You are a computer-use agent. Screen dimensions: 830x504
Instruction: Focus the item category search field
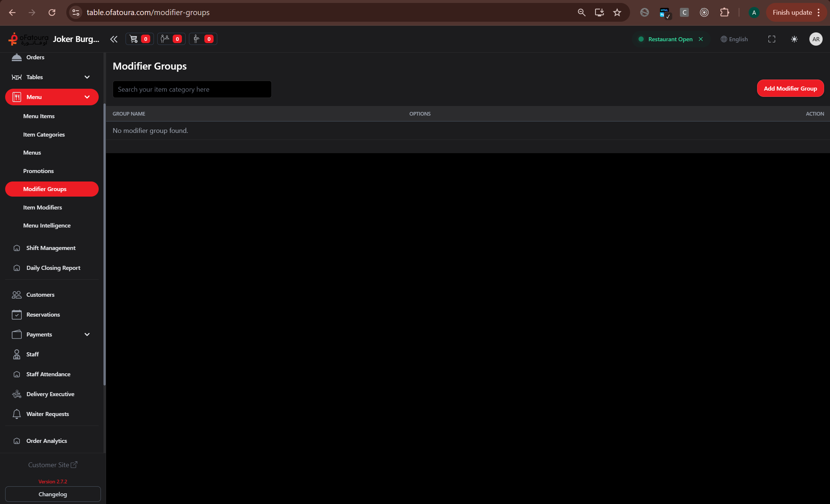pyautogui.click(x=192, y=89)
